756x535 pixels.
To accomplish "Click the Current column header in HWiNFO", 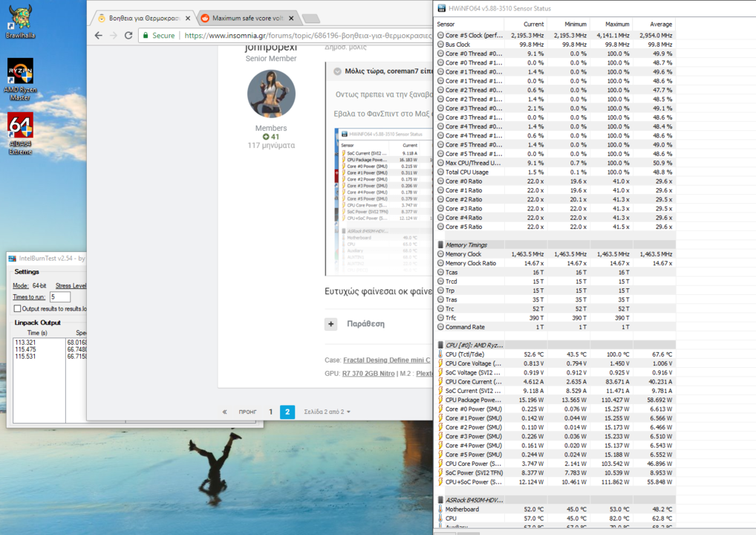I will [x=533, y=24].
